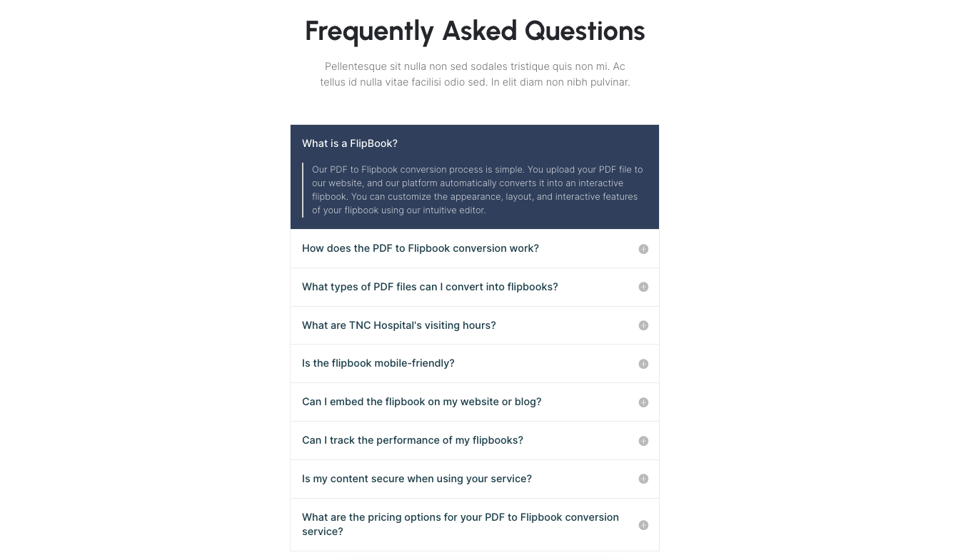This screenshot has height=560, width=961.
Task: Expand "How does the PDF to Flipbook conversion work?"
Action: click(420, 248)
